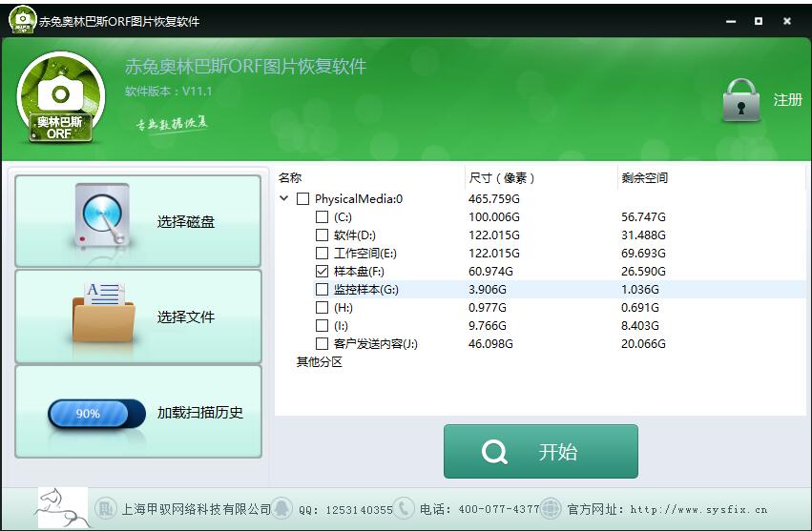The height and width of the screenshot is (531, 812).
Task: Select the 其他分区 tree item
Action: tap(319, 361)
